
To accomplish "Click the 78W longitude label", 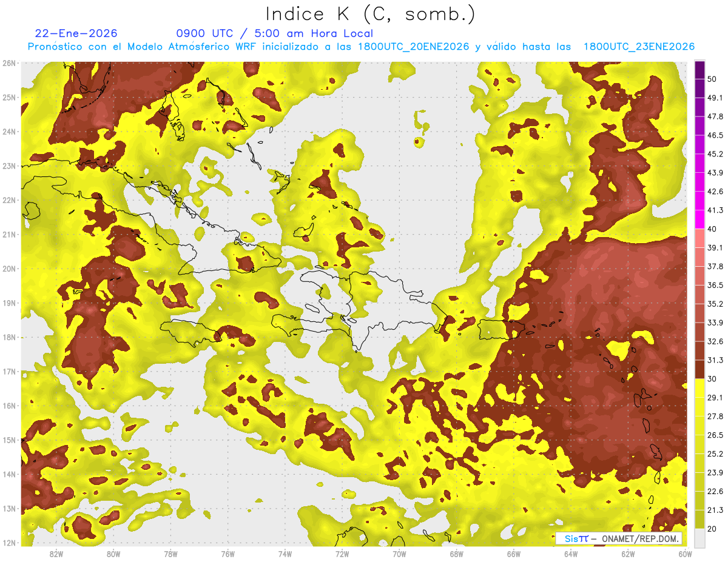I will [170, 554].
